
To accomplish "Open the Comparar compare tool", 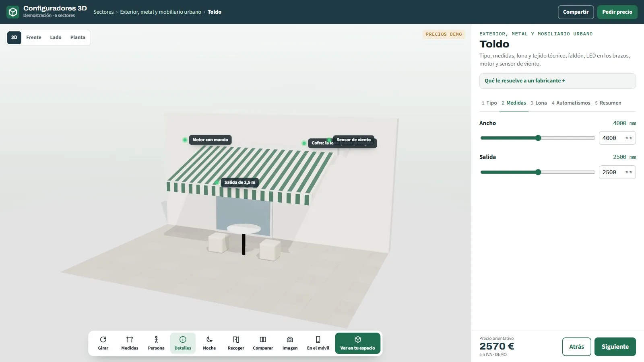I will tap(263, 343).
